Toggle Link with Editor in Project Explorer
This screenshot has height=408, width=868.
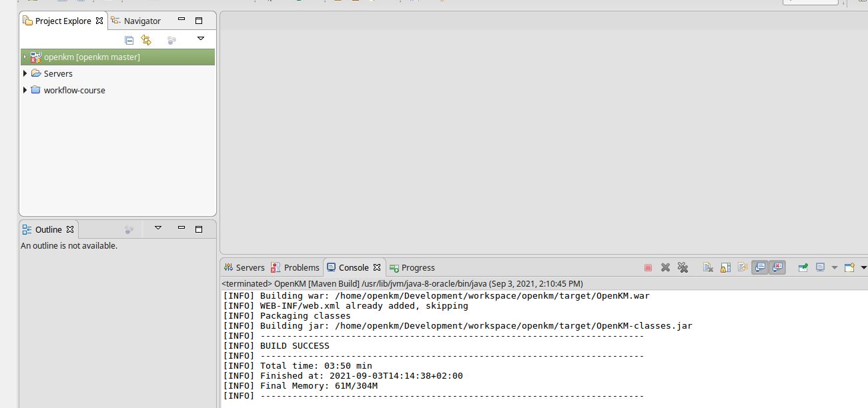[x=146, y=40]
